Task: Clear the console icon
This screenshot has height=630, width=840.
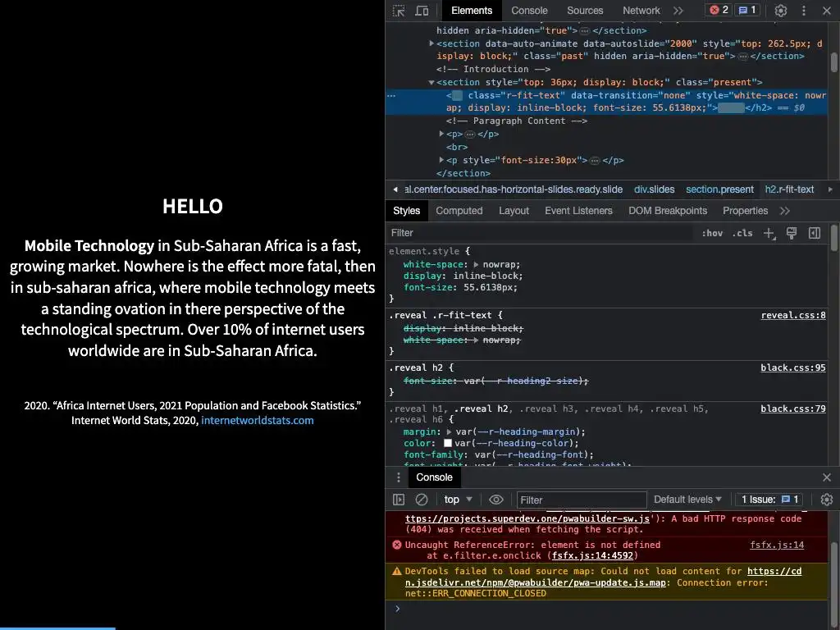Action: coord(422,500)
